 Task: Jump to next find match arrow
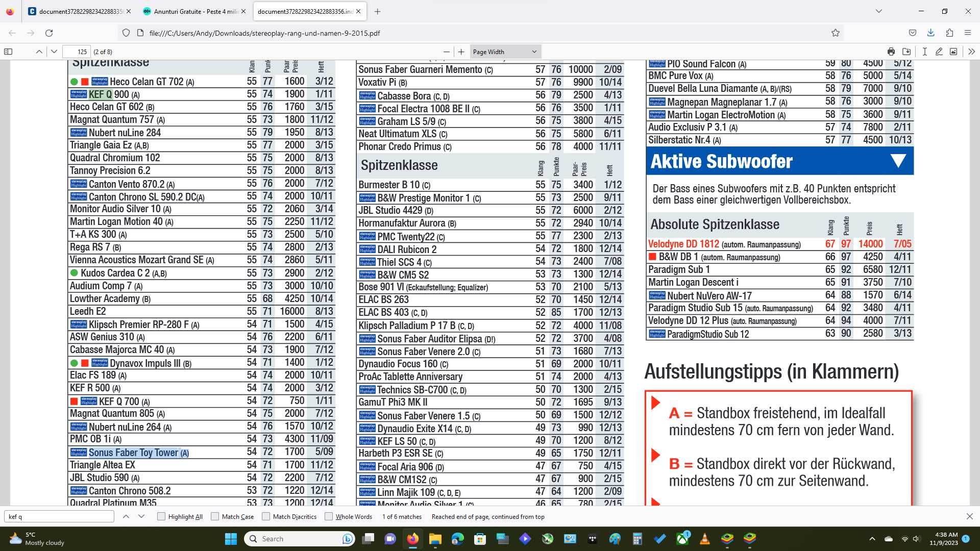[x=141, y=516]
